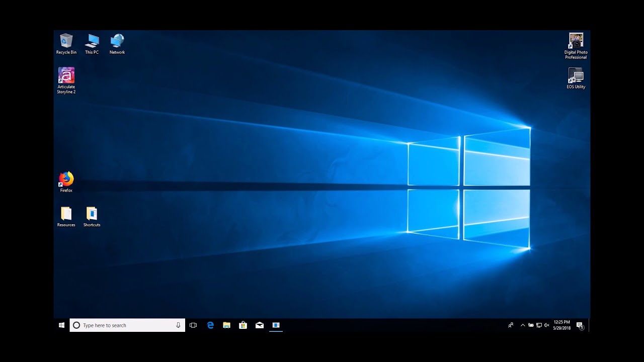Viewport: 644px width, 362px height.
Task: Open the Recycle Bin desktop icon
Action: click(66, 44)
